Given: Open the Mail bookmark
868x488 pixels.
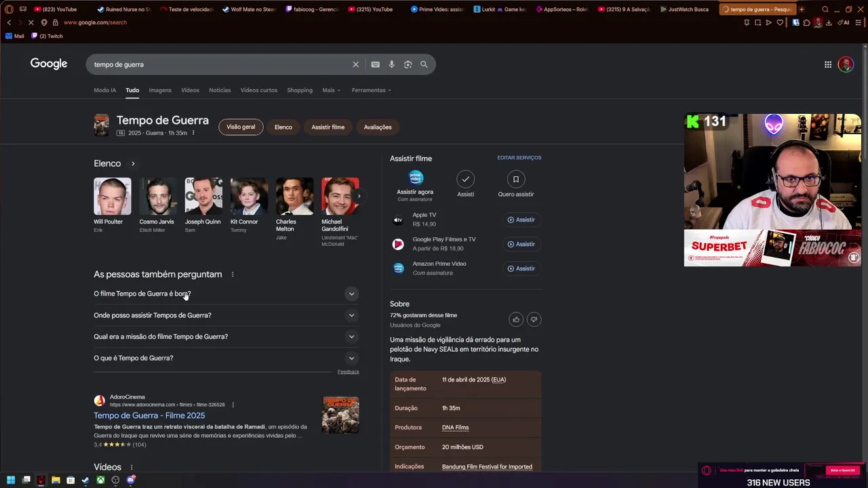Looking at the screenshot, I should 15,36.
